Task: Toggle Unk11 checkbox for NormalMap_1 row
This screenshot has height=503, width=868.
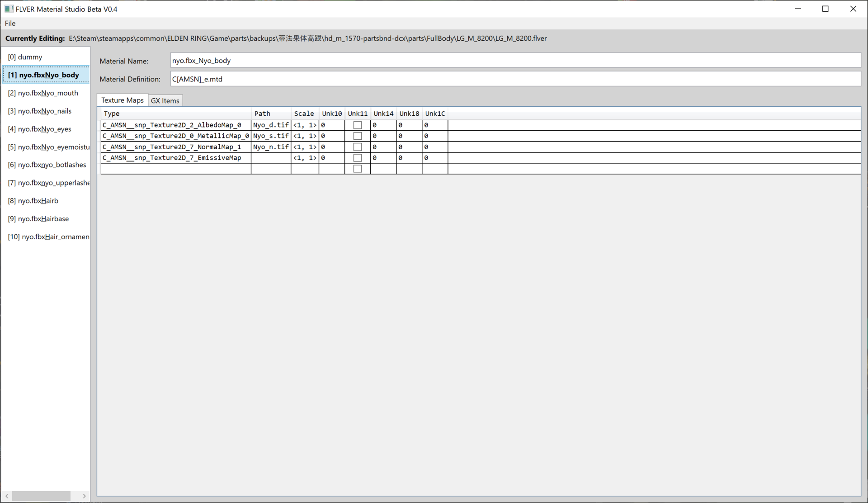Action: pos(358,147)
